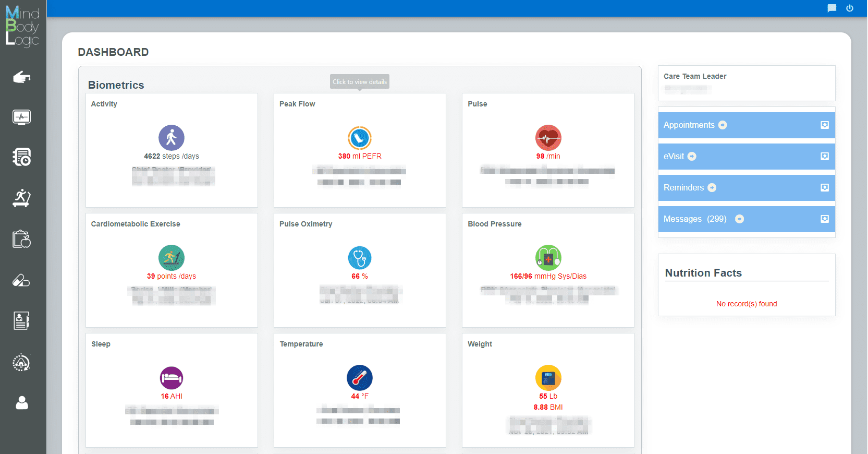Click the 16 AHI sleep value
The image size is (868, 454).
click(172, 396)
